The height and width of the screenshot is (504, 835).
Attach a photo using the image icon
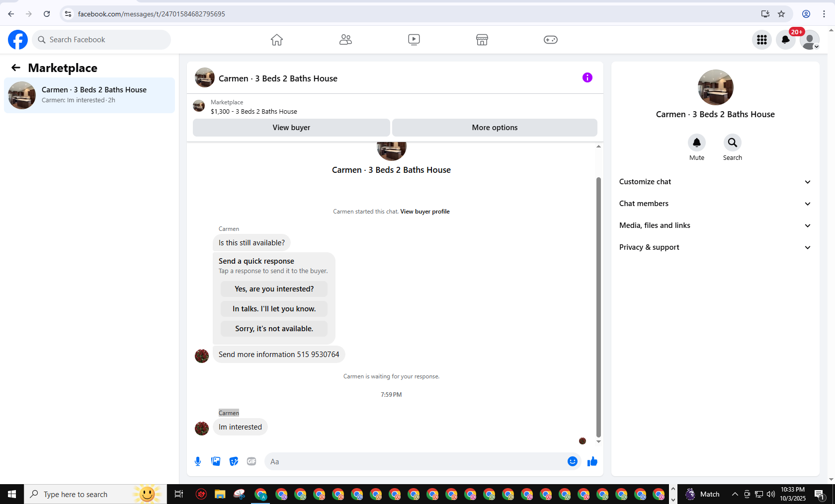click(216, 461)
